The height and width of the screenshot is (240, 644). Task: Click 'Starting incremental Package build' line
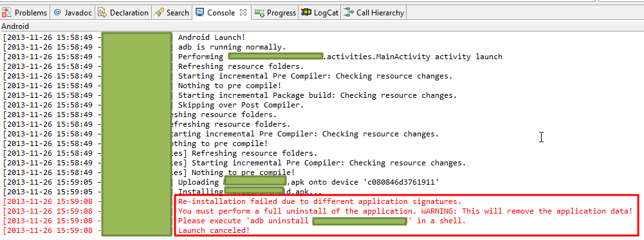tap(317, 95)
